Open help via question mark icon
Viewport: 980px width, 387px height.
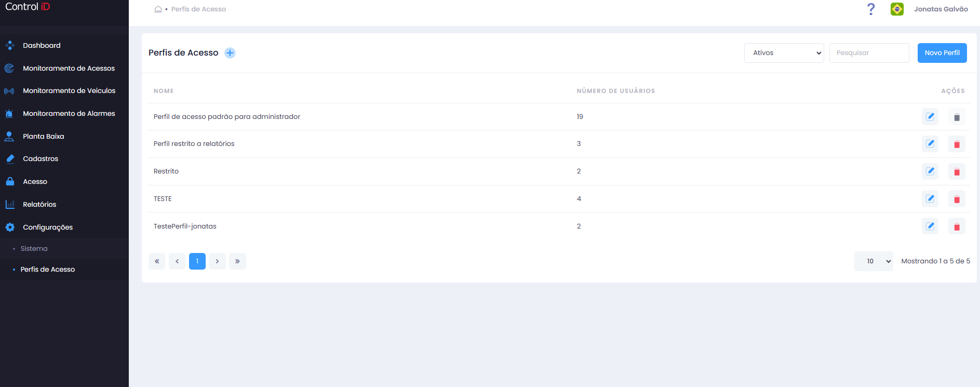[x=871, y=9]
